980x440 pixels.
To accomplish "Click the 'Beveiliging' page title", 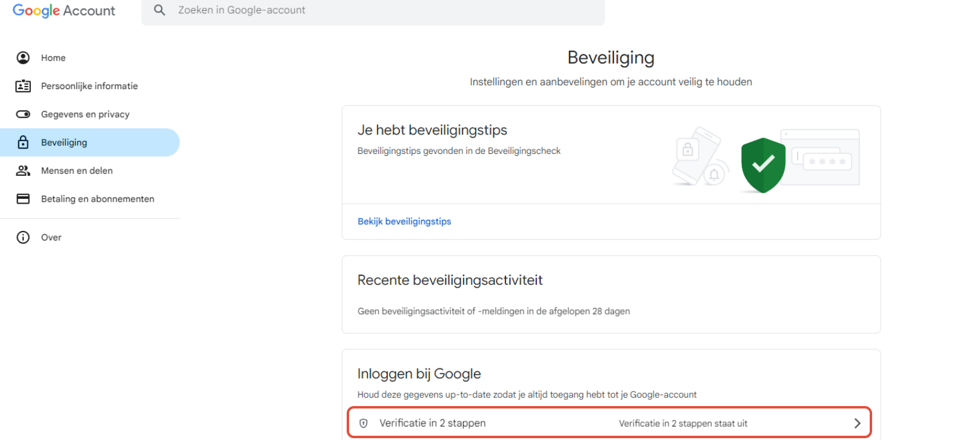I will coord(611,58).
